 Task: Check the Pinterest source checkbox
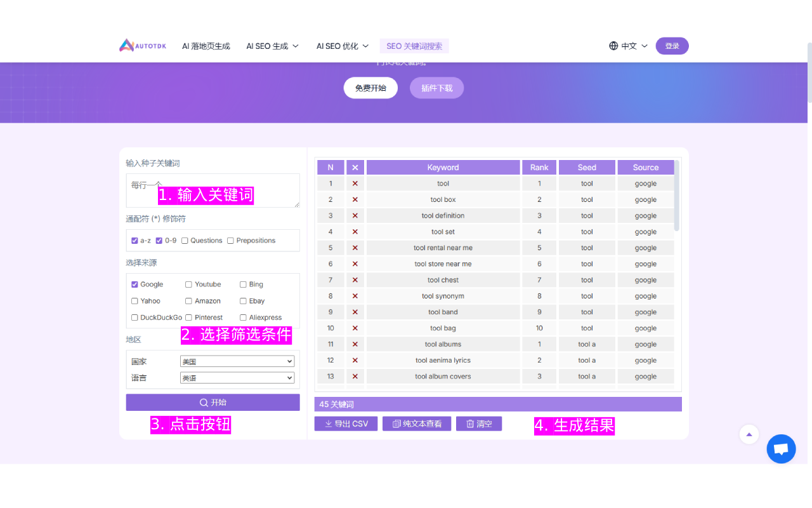(x=188, y=317)
